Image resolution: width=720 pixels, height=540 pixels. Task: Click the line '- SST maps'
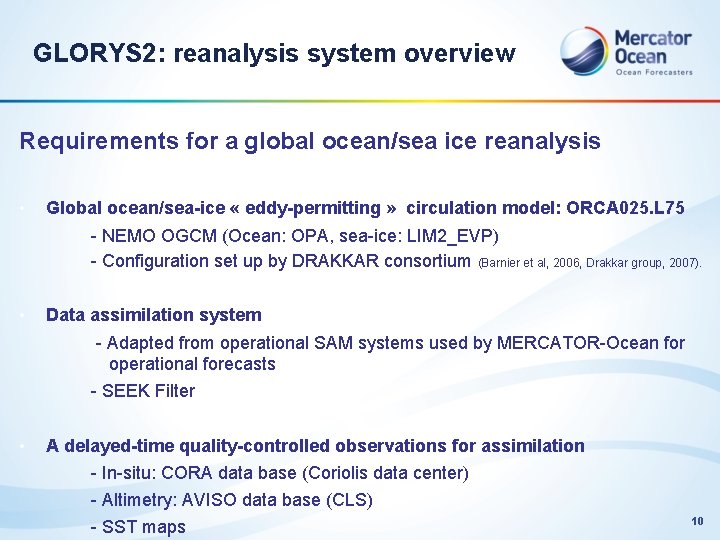click(x=138, y=527)
